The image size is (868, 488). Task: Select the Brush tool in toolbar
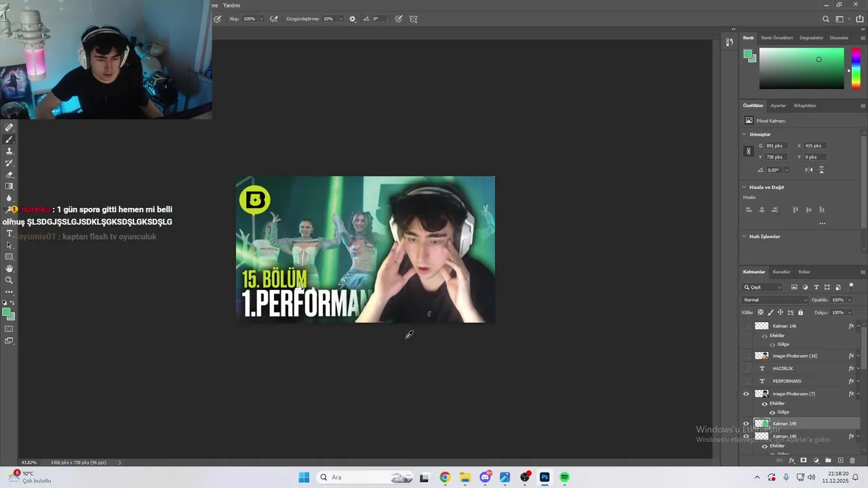[9, 139]
